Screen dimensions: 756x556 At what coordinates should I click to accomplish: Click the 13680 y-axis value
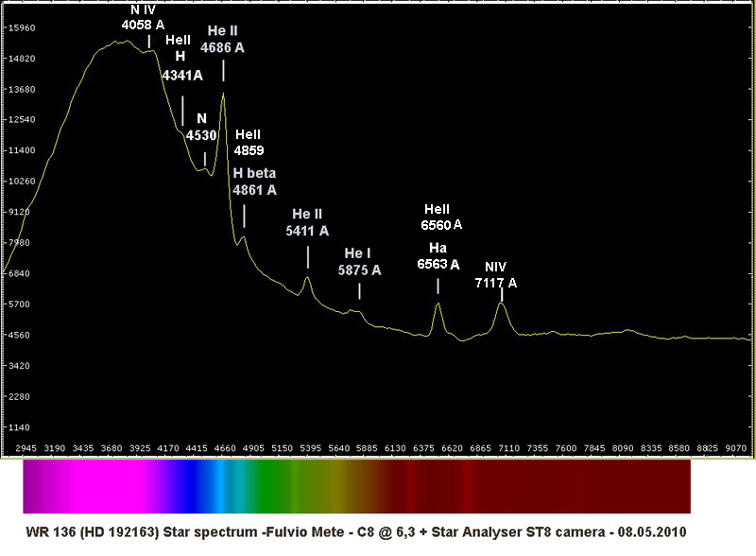(x=22, y=89)
